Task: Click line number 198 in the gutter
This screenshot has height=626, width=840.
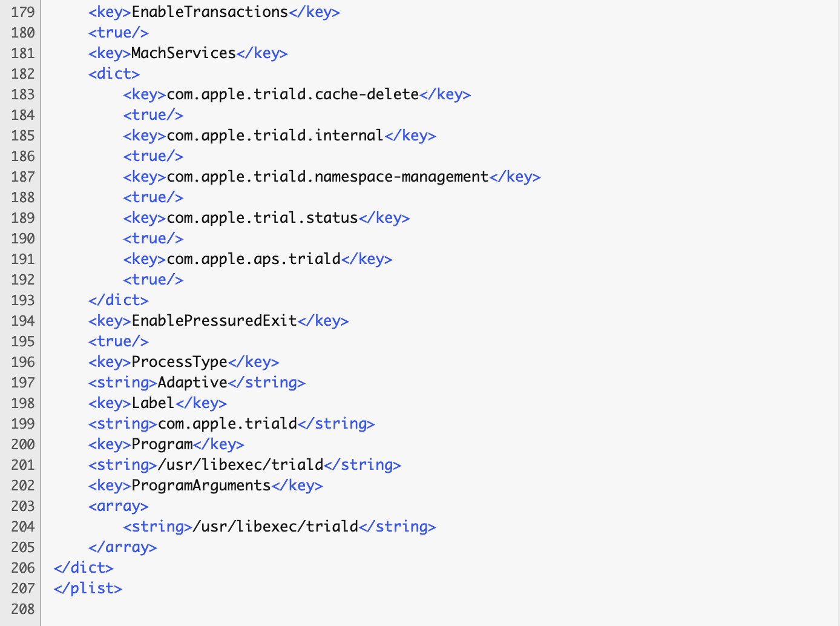Action: (23, 403)
